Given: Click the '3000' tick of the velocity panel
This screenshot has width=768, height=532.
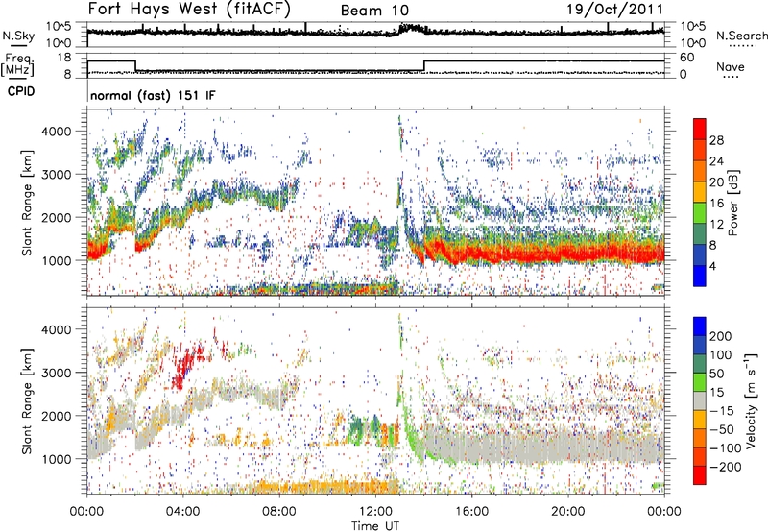Looking at the screenshot, I should 56,373.
